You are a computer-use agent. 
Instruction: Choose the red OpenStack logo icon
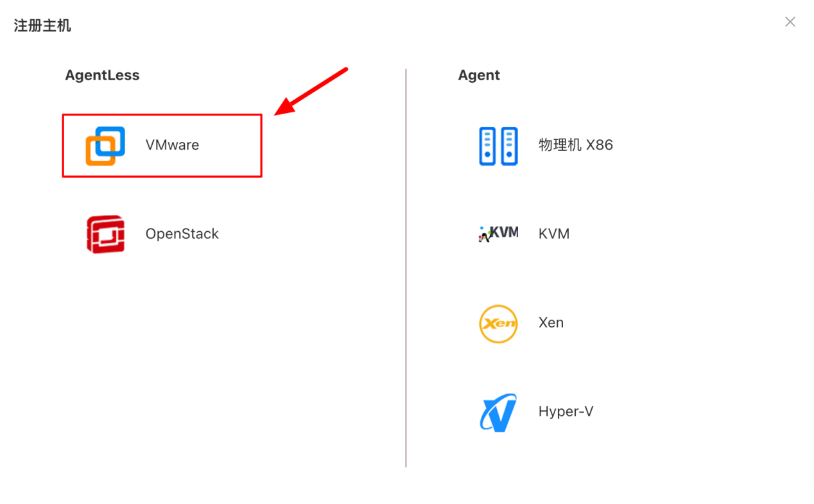point(105,234)
